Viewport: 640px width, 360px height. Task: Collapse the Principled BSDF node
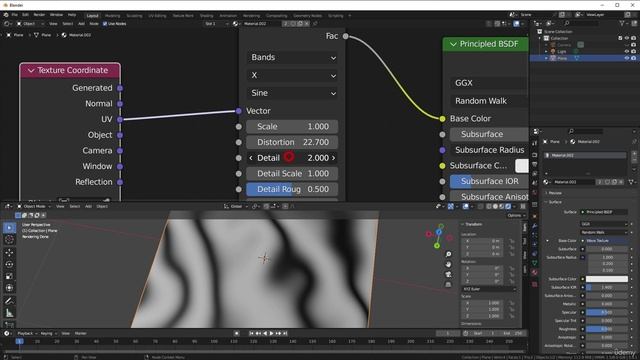(453, 44)
